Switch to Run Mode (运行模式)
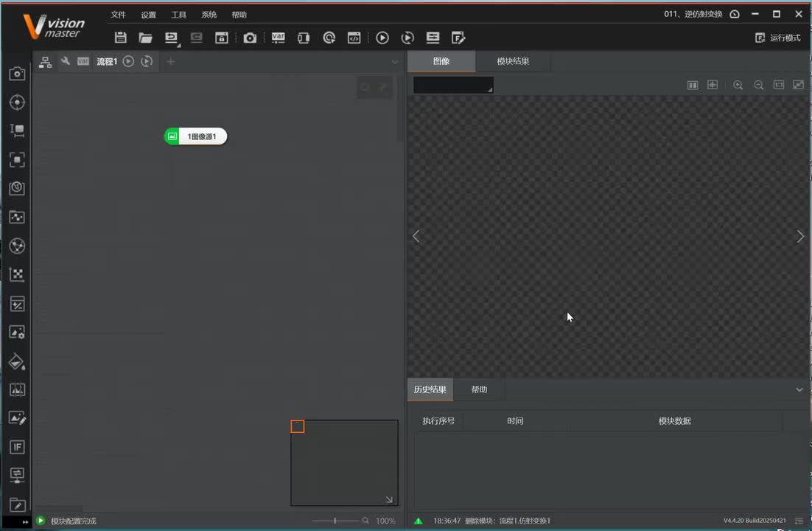This screenshot has height=531, width=812. (x=778, y=38)
